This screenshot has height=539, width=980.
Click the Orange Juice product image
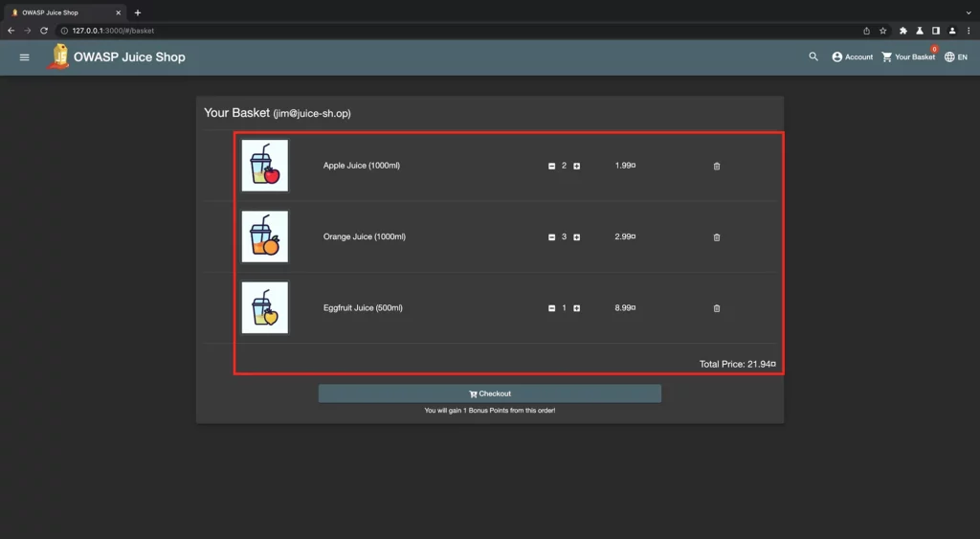click(x=265, y=236)
